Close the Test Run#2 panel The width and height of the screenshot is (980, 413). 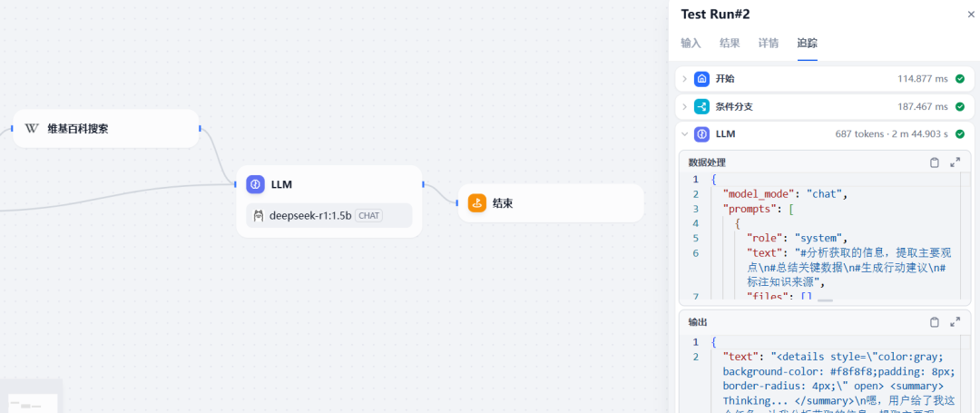tap(971, 15)
